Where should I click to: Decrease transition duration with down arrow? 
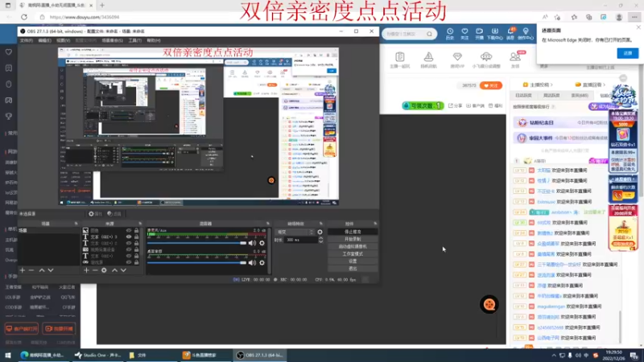click(x=320, y=241)
